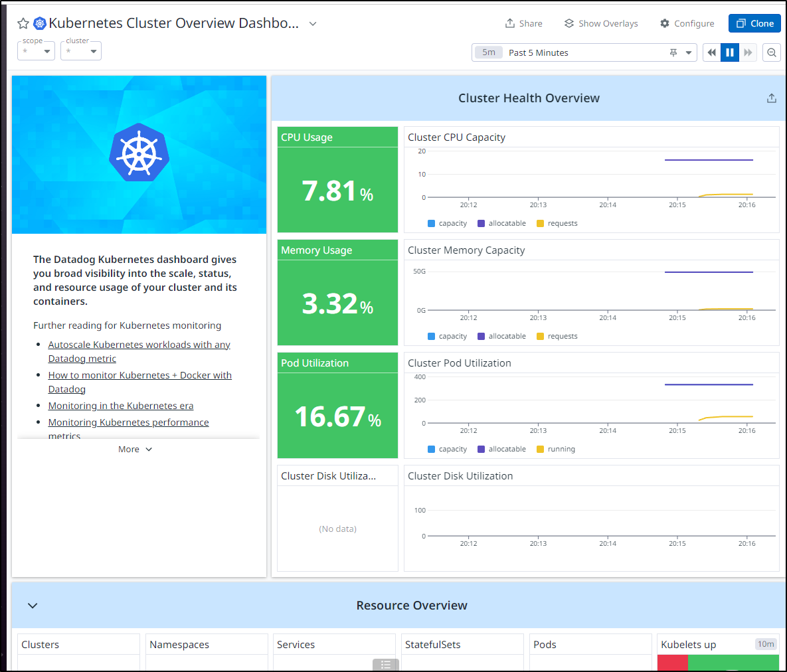Export Cluster Health Overview group icon
The width and height of the screenshot is (787, 672).
pyautogui.click(x=772, y=98)
